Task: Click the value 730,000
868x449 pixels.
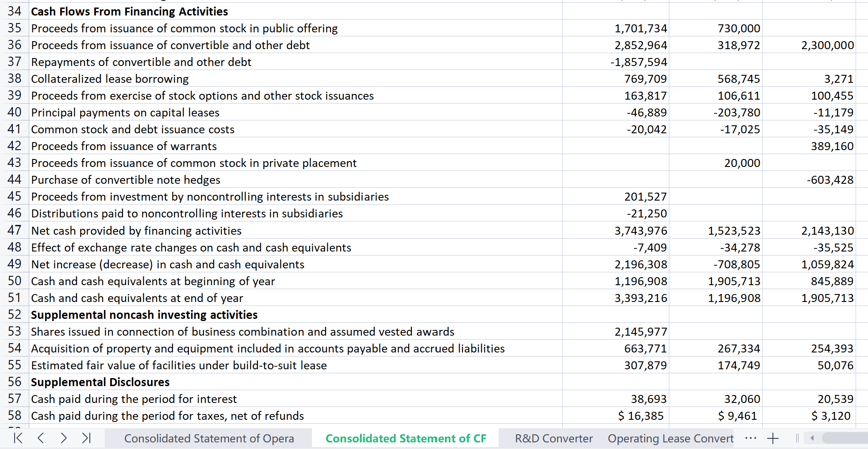Action: [739, 28]
